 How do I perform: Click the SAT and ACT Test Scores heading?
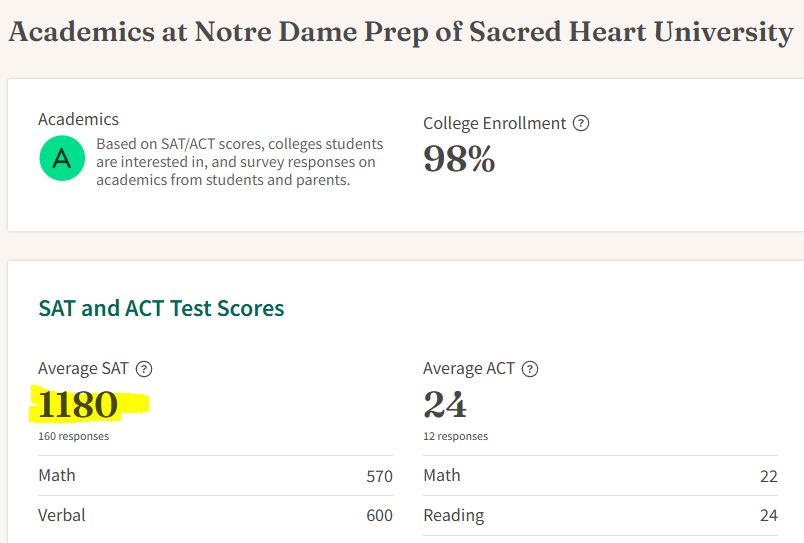tap(161, 308)
